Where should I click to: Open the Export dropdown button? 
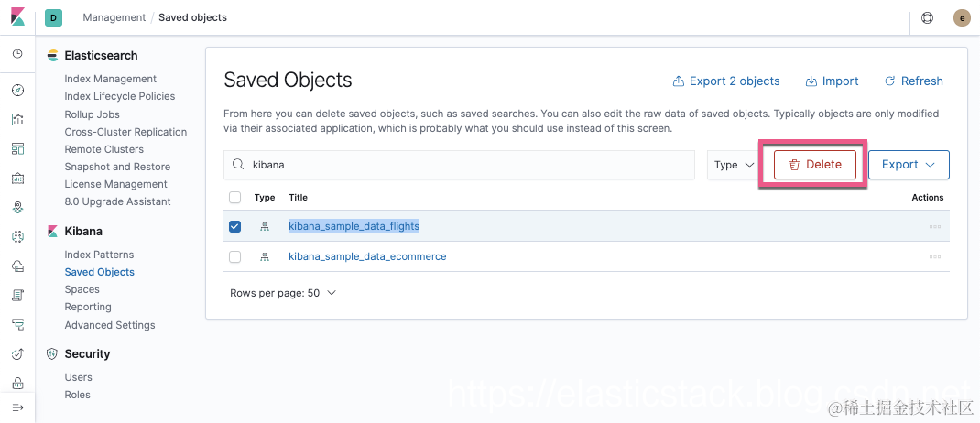[x=909, y=165]
